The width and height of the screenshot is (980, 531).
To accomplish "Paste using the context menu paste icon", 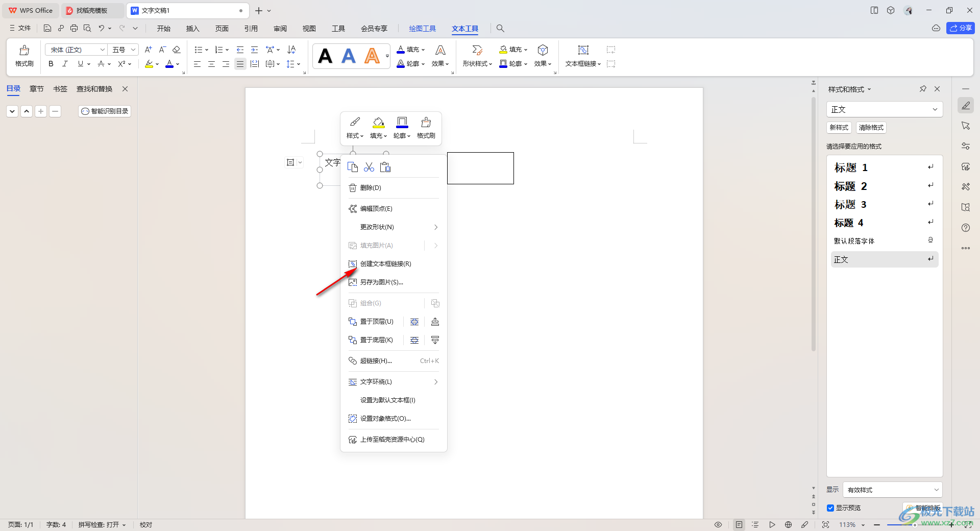I will coord(385,167).
